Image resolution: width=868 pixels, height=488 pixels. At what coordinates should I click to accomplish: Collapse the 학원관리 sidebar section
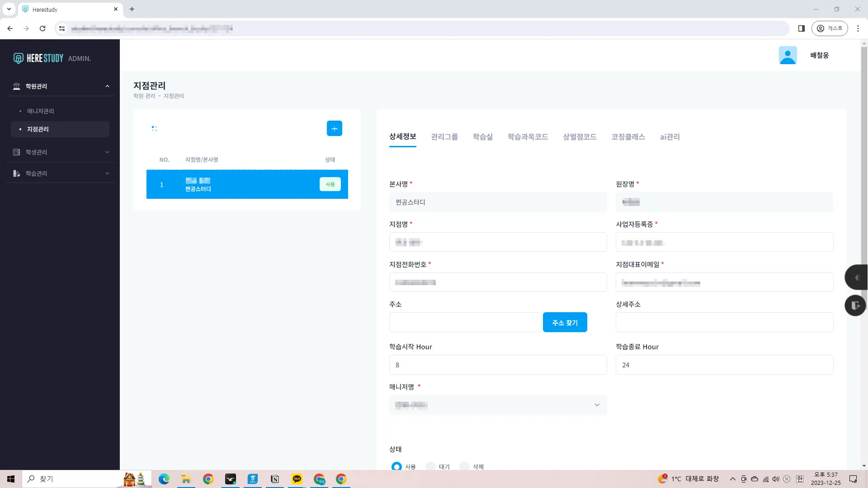(x=107, y=86)
